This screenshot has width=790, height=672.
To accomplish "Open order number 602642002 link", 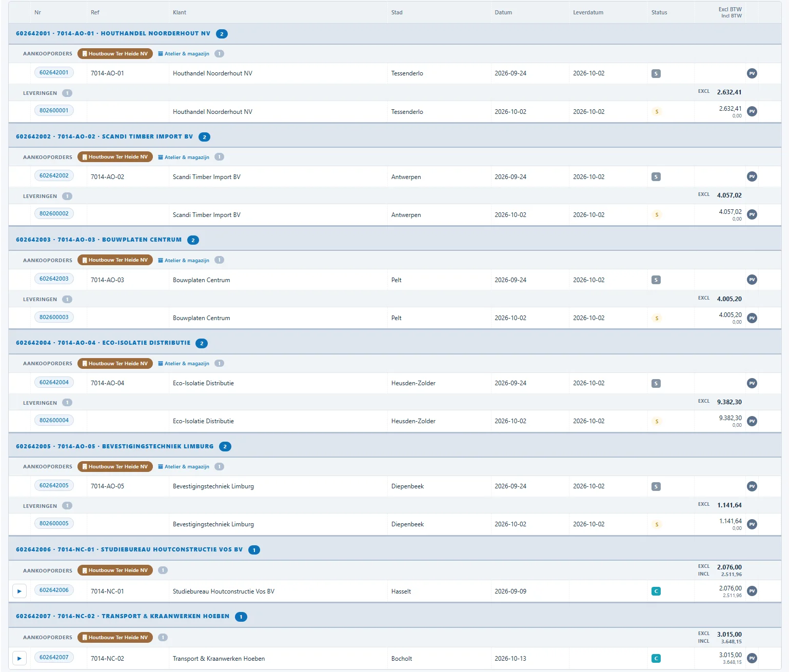I will [x=54, y=176].
